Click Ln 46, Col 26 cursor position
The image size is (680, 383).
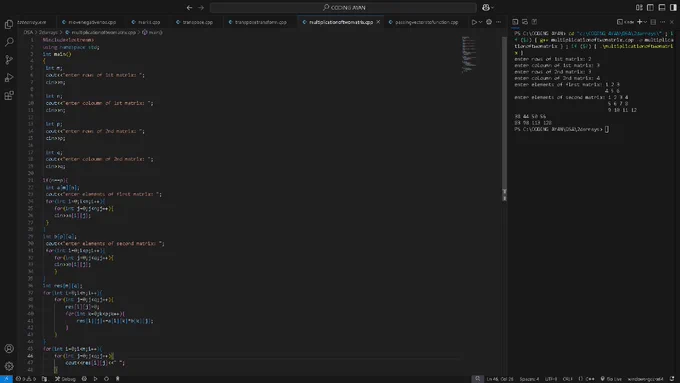click(x=500, y=379)
